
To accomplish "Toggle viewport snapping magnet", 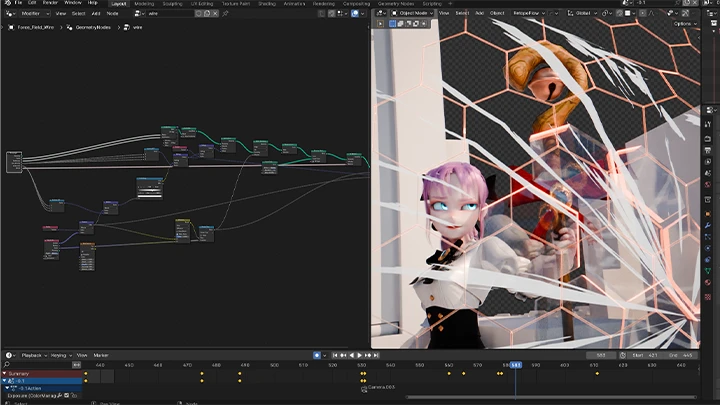I will click(x=619, y=13).
